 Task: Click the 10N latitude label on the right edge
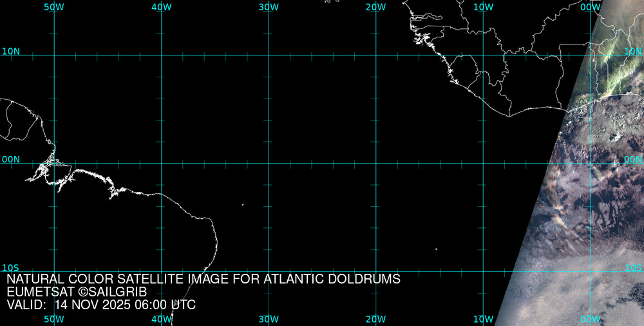pyautogui.click(x=633, y=51)
